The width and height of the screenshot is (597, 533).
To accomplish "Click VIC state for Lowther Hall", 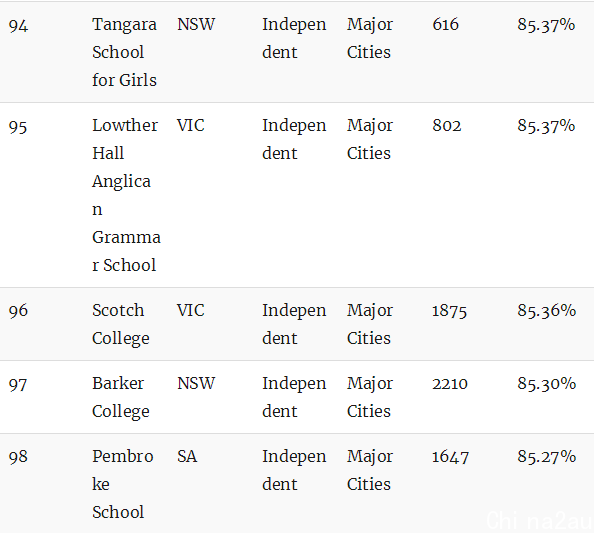I will click(191, 125).
